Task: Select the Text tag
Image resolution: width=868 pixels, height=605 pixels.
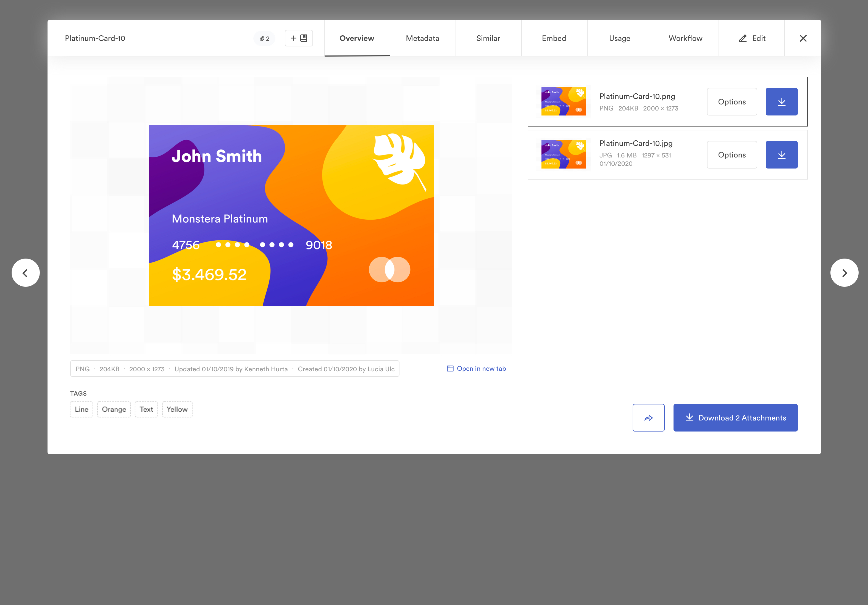Action: pyautogui.click(x=146, y=409)
